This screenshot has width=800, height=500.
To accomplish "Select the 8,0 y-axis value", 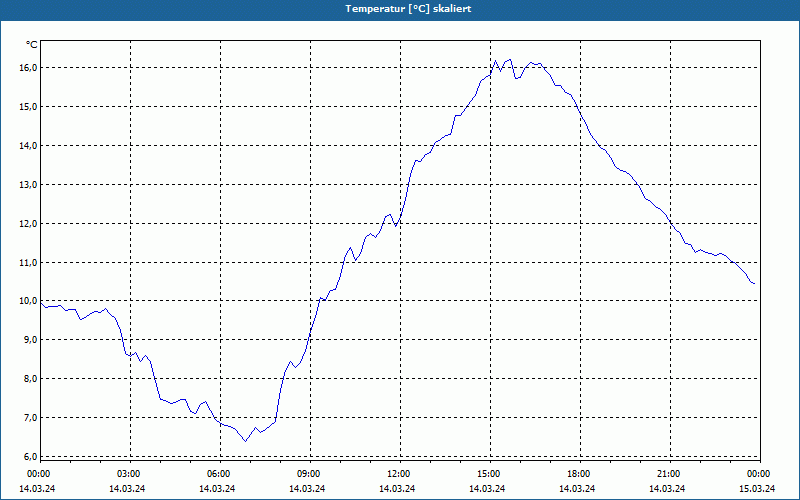I will [30, 379].
